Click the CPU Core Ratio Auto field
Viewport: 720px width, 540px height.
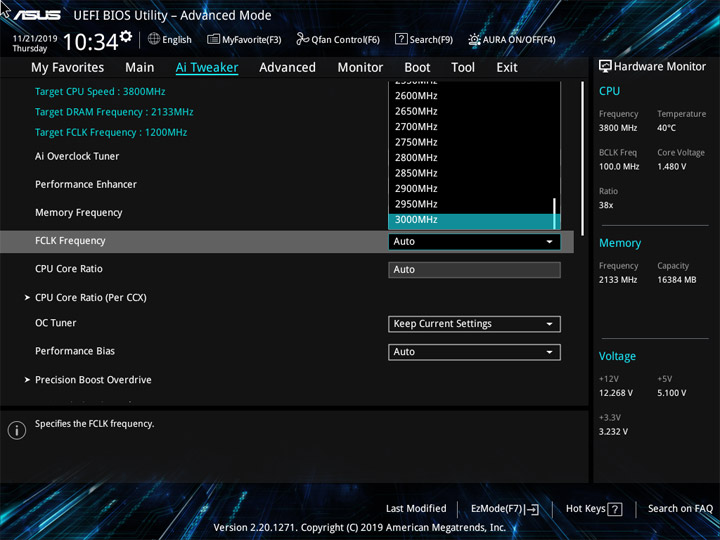point(474,270)
